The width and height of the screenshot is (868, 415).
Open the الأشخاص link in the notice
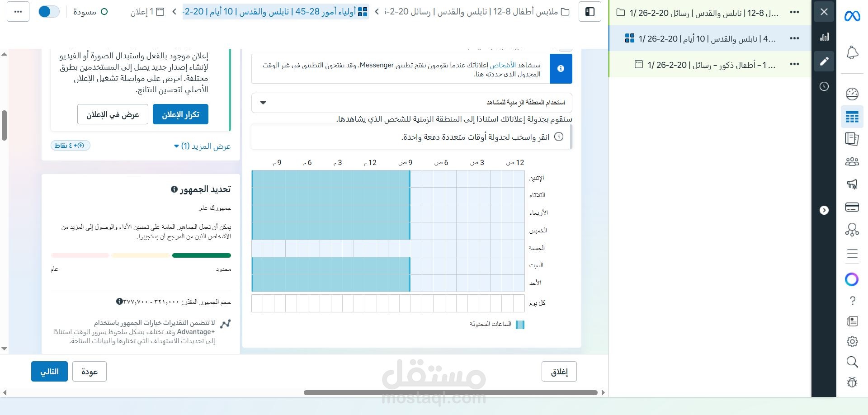pos(503,65)
